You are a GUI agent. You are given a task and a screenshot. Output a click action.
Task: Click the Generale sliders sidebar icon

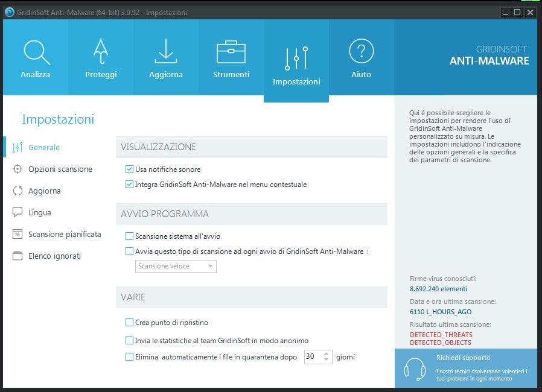tap(18, 148)
